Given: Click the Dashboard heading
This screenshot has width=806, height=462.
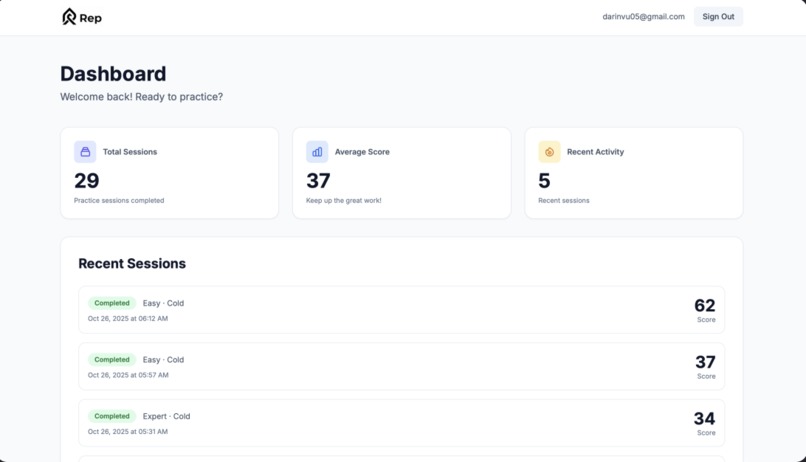Looking at the screenshot, I should point(113,74).
